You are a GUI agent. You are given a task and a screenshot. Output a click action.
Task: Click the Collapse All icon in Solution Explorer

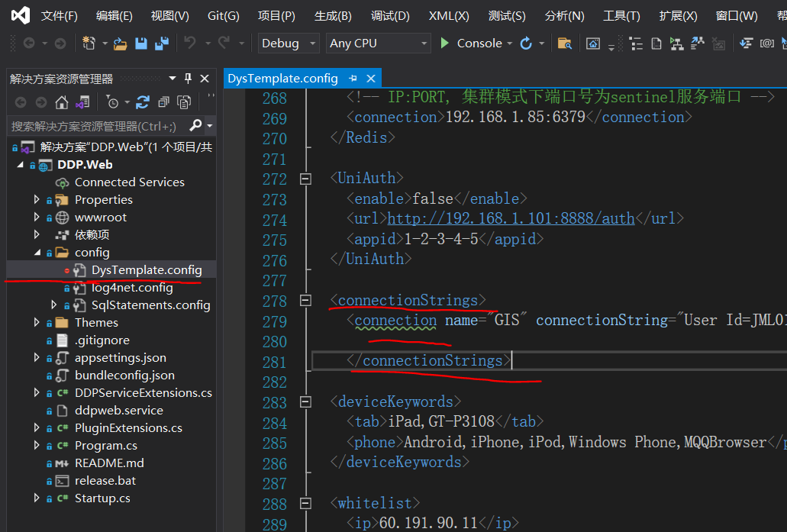(x=163, y=102)
